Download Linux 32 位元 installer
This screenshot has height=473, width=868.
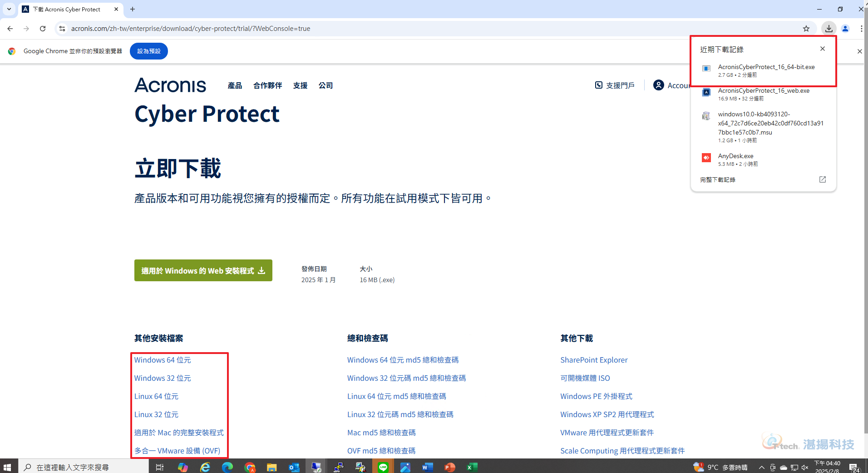[156, 414]
